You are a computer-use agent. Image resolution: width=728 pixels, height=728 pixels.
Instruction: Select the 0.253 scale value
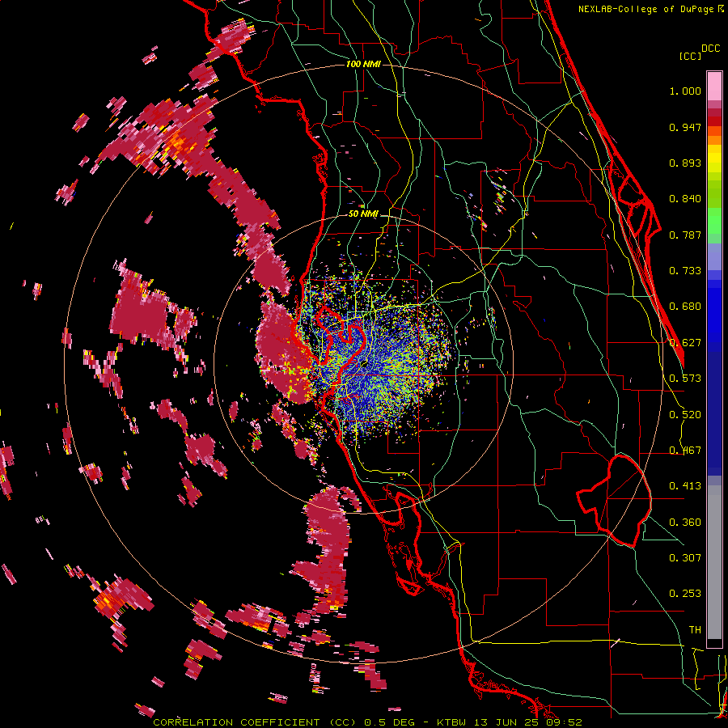(x=685, y=594)
